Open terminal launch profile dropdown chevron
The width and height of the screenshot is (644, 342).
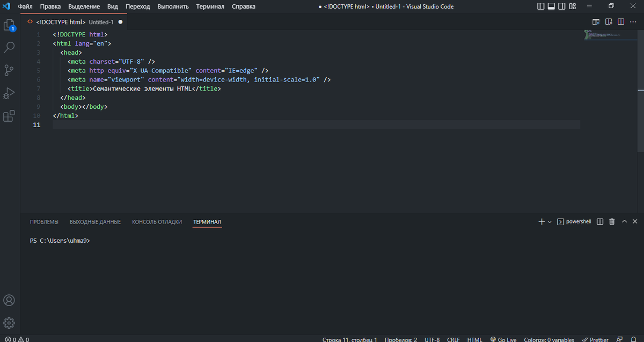tap(550, 221)
